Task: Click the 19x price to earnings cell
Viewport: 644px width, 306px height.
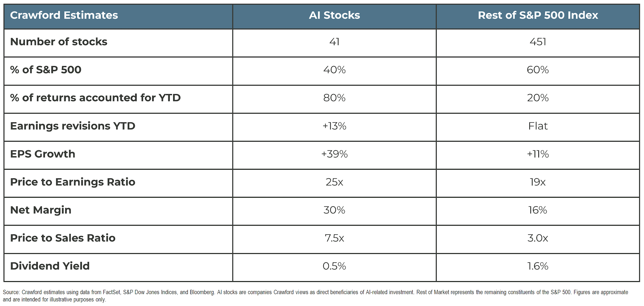Action: pos(538,183)
